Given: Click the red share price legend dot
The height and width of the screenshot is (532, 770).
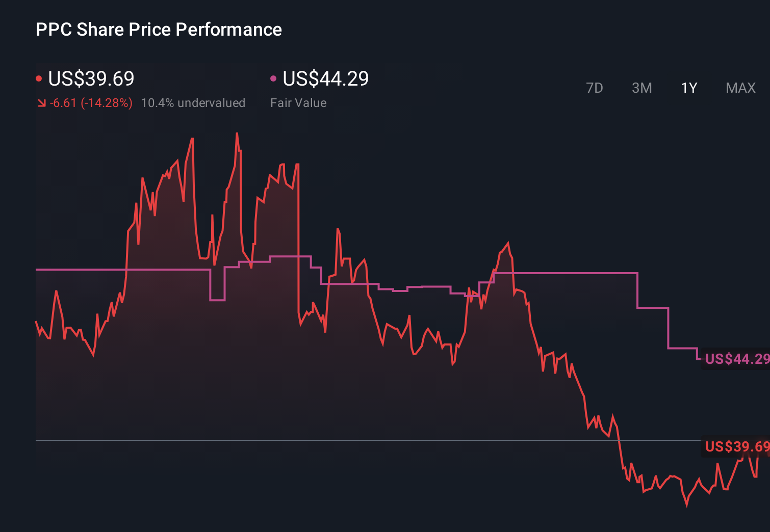Looking at the screenshot, I should tap(39, 77).
